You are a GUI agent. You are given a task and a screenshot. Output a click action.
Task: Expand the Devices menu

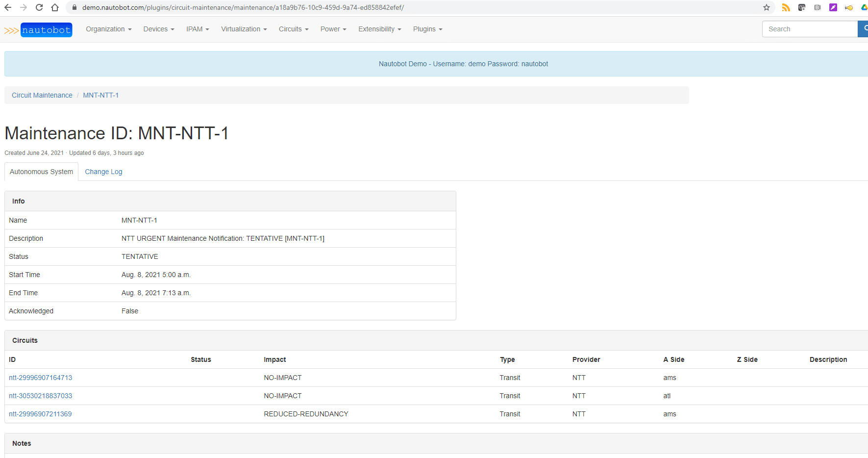click(159, 29)
